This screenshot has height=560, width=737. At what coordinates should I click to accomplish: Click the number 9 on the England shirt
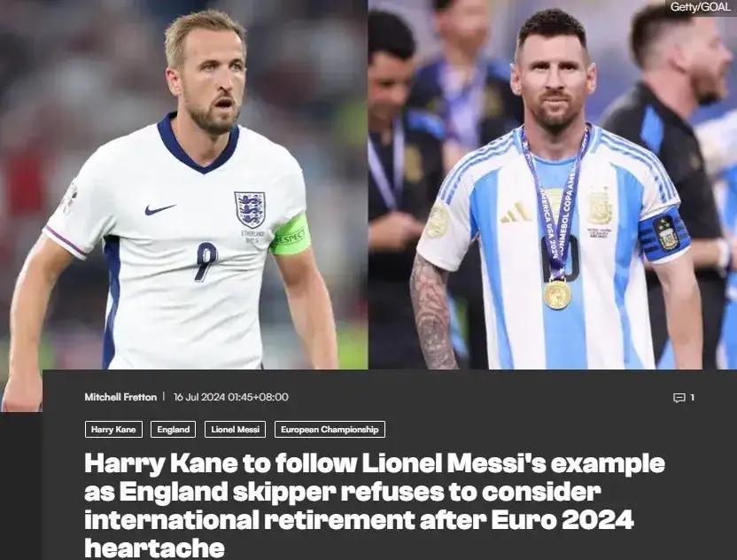click(206, 261)
